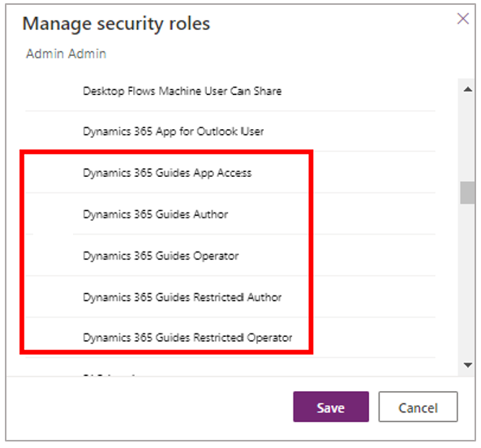Click the role list scrollbar thumb
481x448 pixels.
(x=467, y=192)
